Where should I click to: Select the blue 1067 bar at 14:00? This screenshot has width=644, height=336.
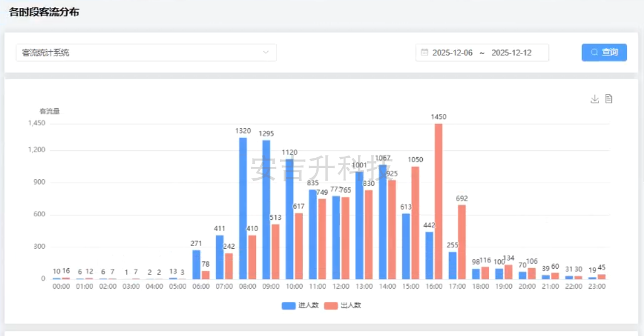pos(383,222)
